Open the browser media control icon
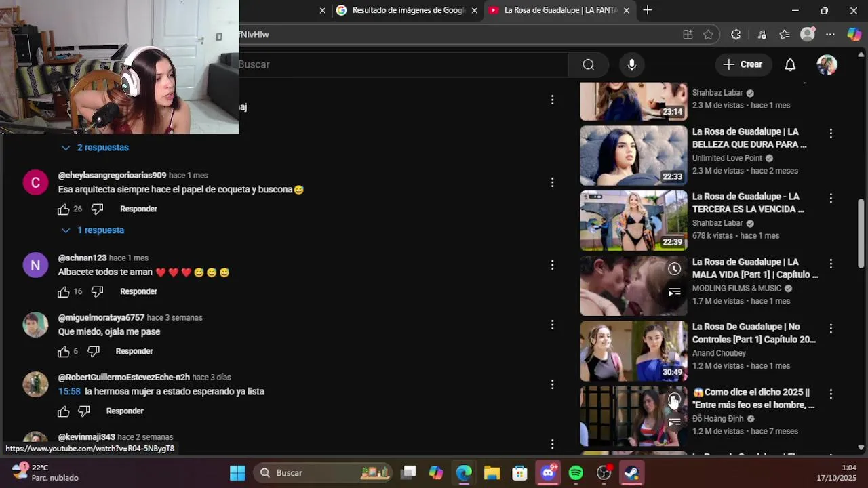 762,35
